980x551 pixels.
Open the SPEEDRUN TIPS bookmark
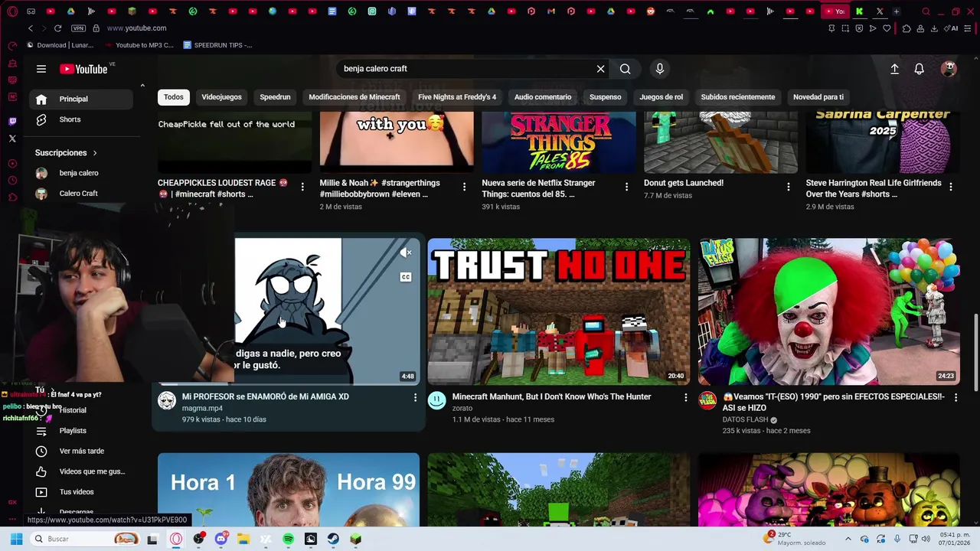pyautogui.click(x=217, y=45)
